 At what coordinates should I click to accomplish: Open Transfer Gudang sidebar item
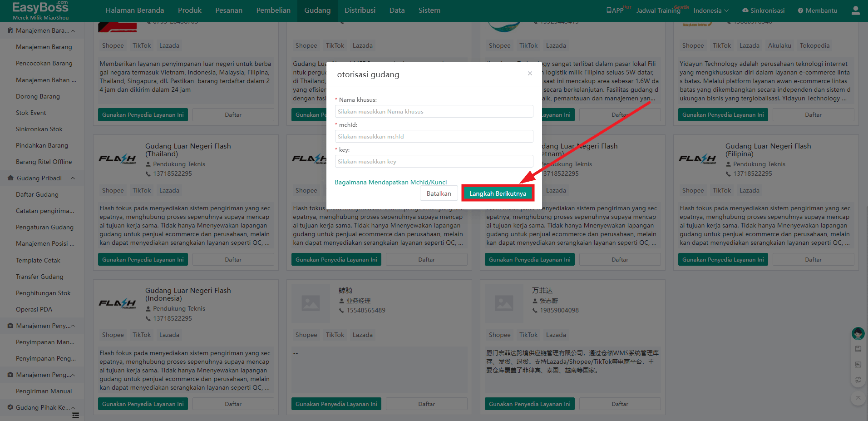(x=39, y=277)
